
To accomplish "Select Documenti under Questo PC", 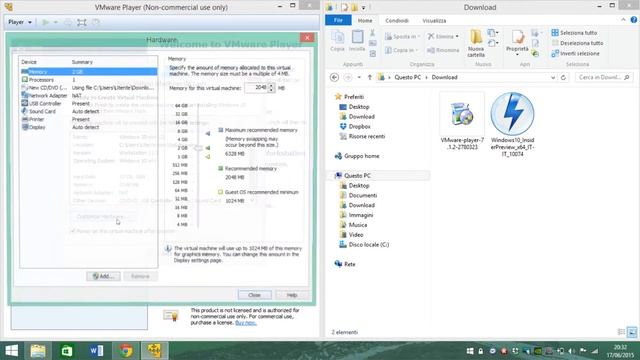I will (358, 195).
